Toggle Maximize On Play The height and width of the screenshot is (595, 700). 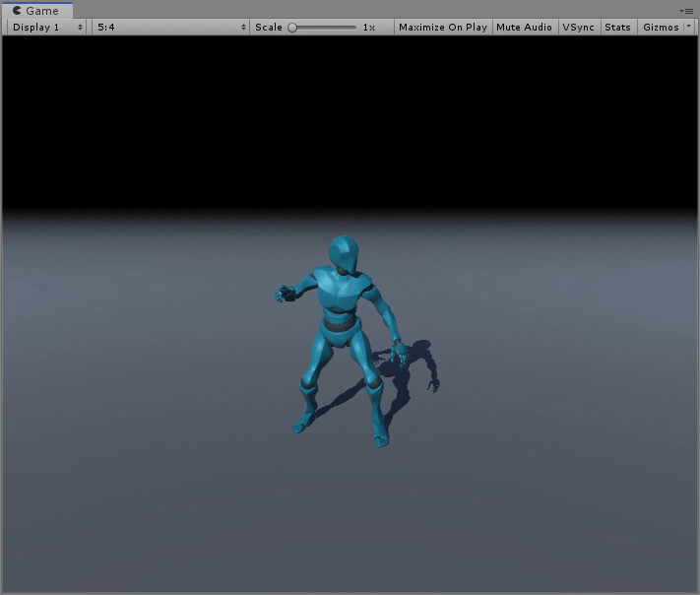click(x=442, y=28)
